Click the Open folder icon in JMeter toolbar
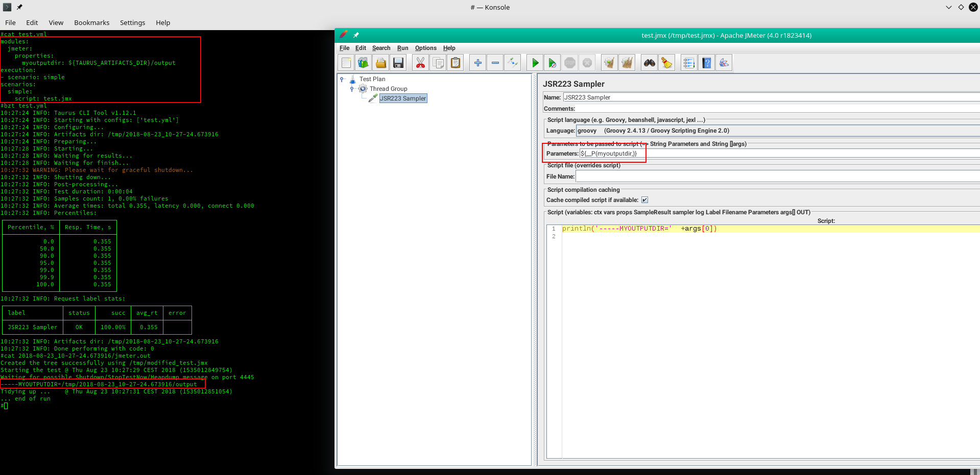Image resolution: width=980 pixels, height=475 pixels. tap(381, 63)
